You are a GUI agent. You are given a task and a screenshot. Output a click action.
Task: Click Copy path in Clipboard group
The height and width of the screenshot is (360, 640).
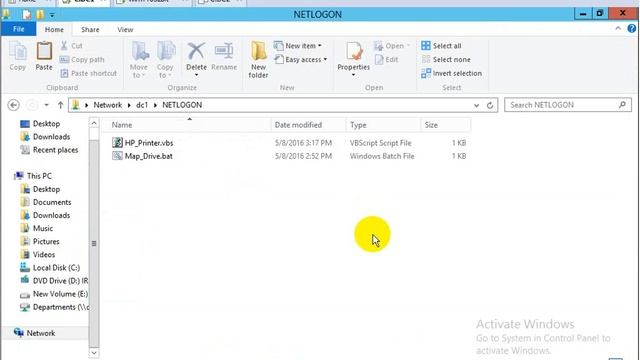click(x=82, y=60)
